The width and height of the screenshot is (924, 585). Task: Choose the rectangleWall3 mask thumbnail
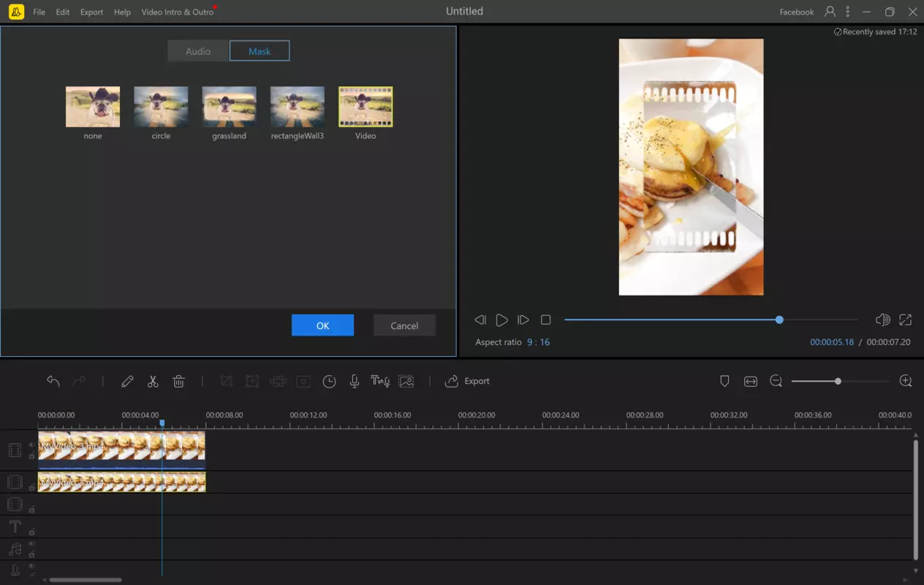click(x=298, y=107)
